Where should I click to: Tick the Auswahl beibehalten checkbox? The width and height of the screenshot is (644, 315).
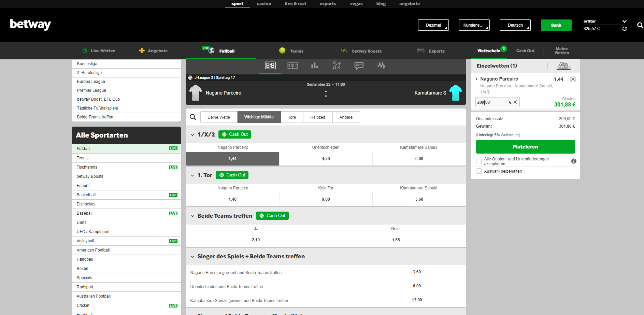point(479,171)
